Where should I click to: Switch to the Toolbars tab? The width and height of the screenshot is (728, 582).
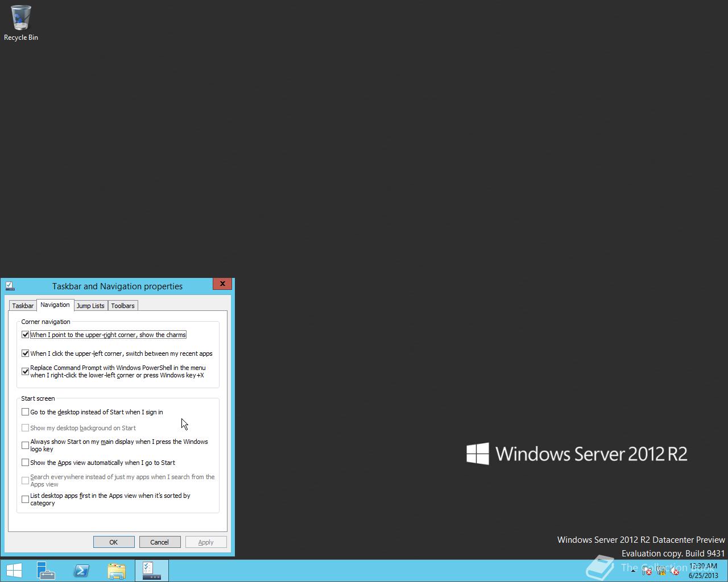pos(123,306)
